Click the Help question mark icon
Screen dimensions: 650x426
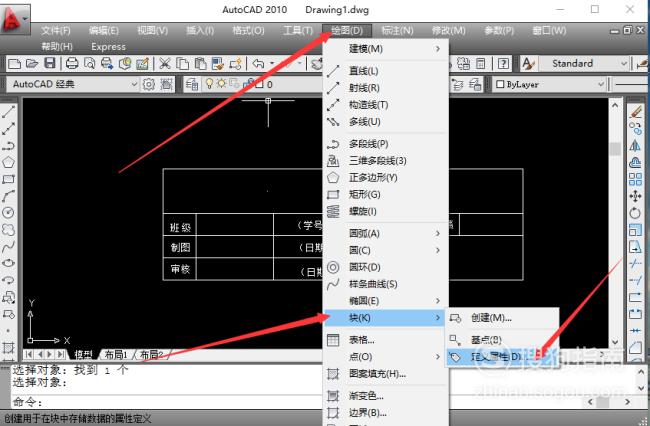coord(503,63)
